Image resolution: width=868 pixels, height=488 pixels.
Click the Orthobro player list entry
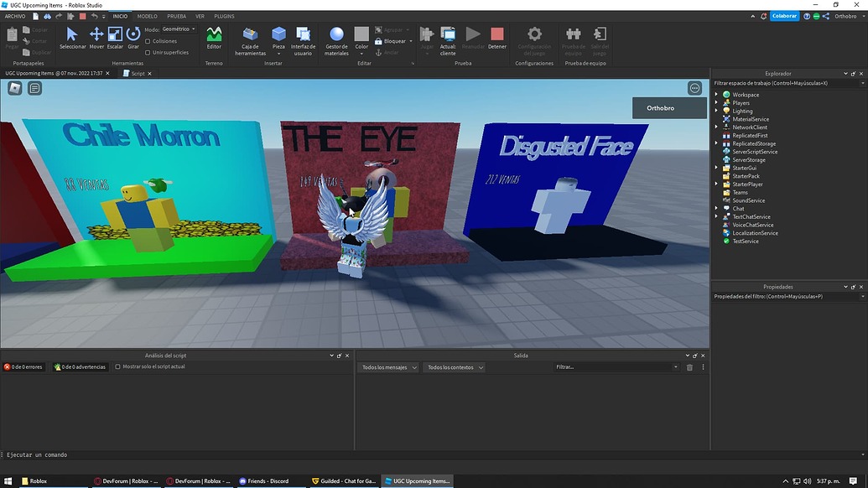pyautogui.click(x=669, y=108)
